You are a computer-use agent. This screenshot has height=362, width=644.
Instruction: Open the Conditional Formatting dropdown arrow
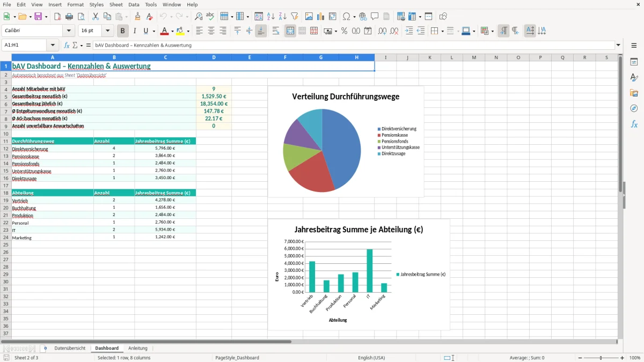(x=493, y=31)
